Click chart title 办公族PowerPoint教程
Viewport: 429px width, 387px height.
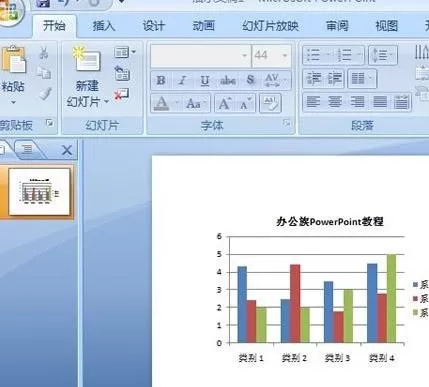(330, 221)
